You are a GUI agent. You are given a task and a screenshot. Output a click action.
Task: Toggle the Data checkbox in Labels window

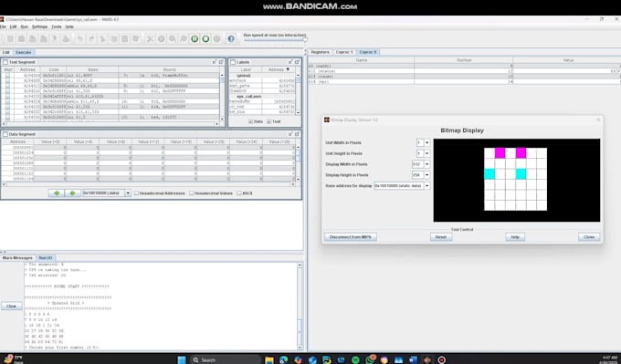pos(251,121)
